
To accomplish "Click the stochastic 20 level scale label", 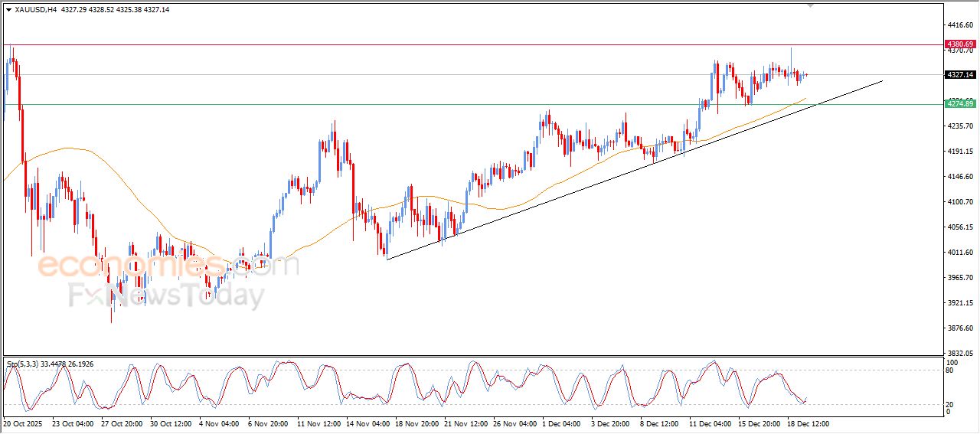I will click(950, 403).
